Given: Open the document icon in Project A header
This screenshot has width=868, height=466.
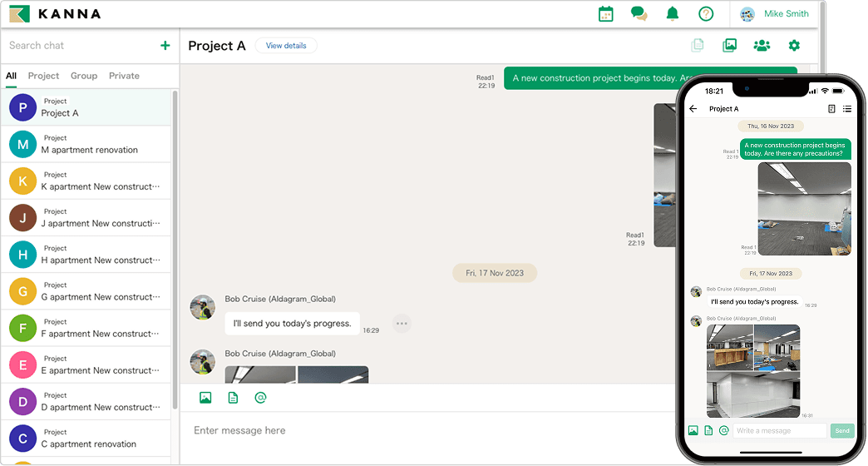Looking at the screenshot, I should (698, 46).
